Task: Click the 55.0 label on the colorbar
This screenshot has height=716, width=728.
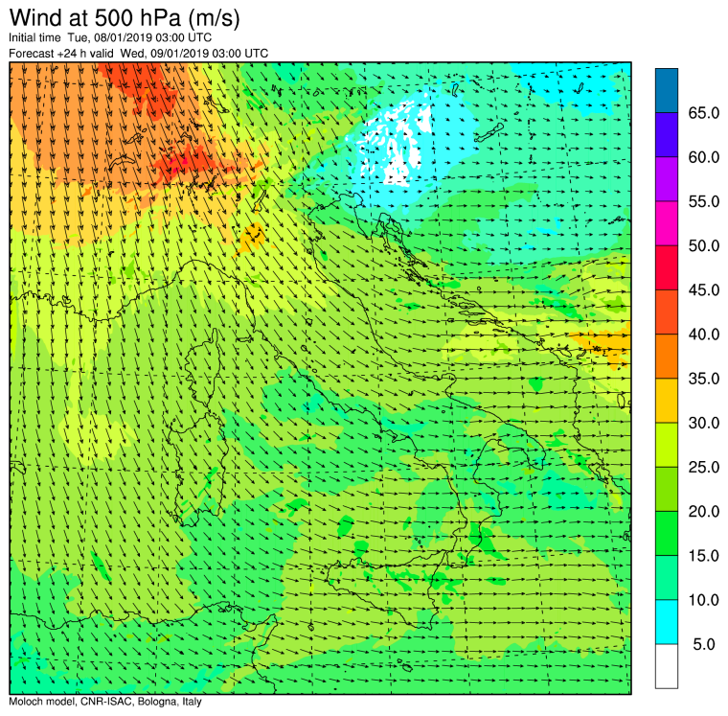Action: (703, 201)
